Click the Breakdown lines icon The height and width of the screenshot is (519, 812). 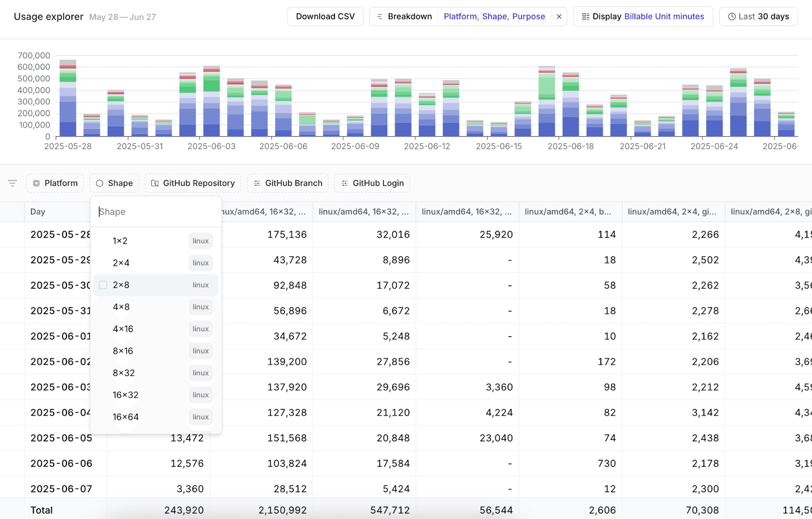click(379, 16)
